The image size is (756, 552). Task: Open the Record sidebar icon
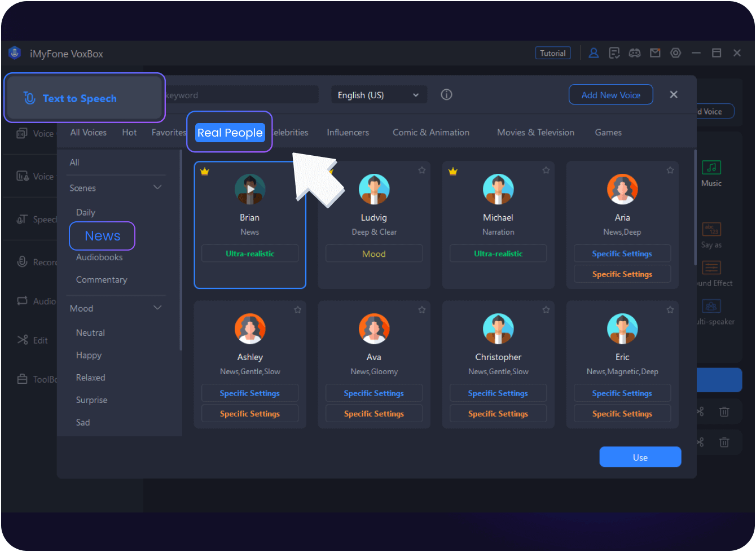point(23,262)
